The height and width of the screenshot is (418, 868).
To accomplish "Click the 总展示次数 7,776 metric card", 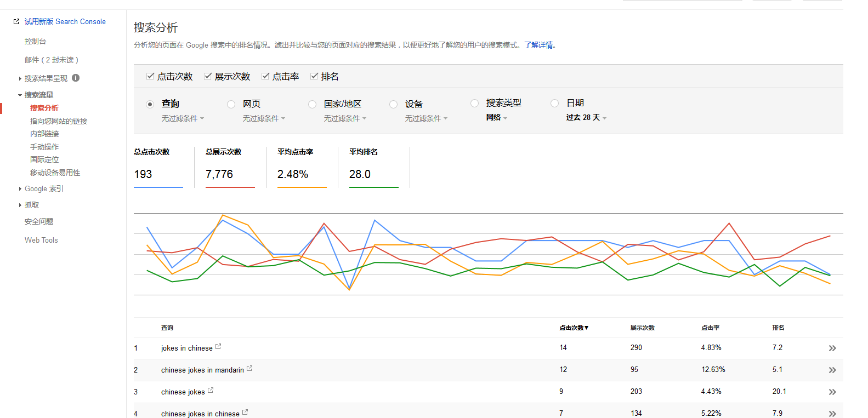I will point(230,167).
